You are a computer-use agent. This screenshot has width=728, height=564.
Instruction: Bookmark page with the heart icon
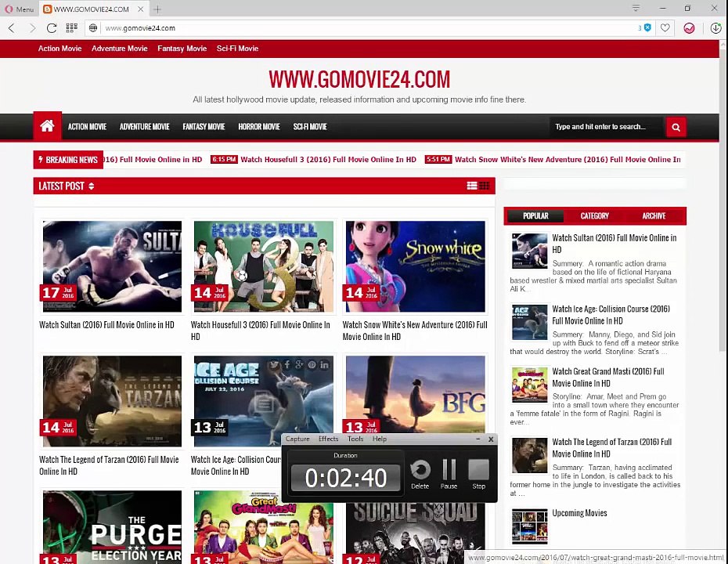[x=665, y=28]
